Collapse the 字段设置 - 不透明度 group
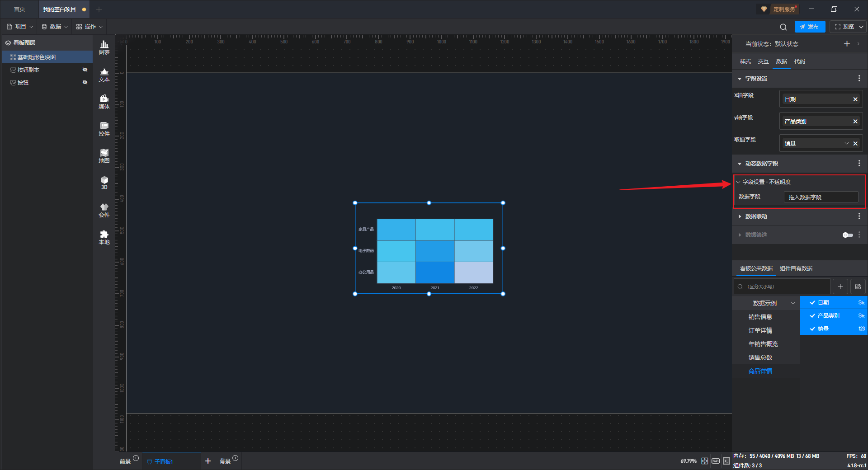 738,182
